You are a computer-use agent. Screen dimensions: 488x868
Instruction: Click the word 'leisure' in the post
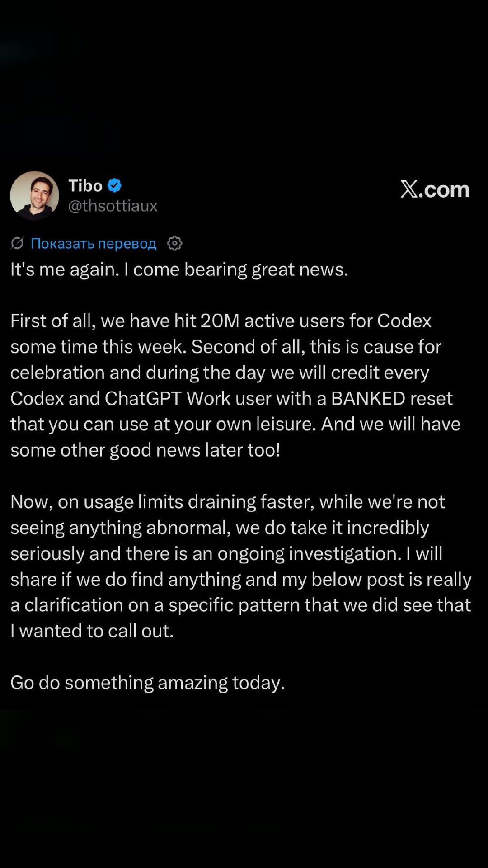point(286,424)
